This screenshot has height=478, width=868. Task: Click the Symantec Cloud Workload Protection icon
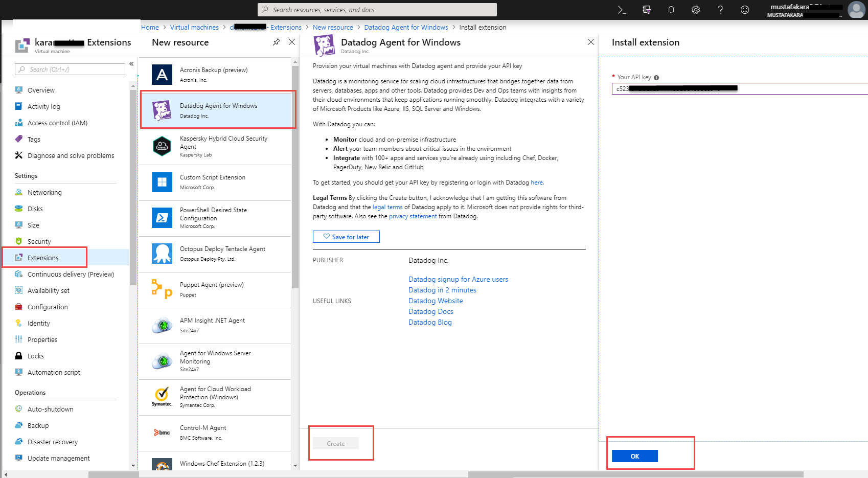tap(162, 397)
